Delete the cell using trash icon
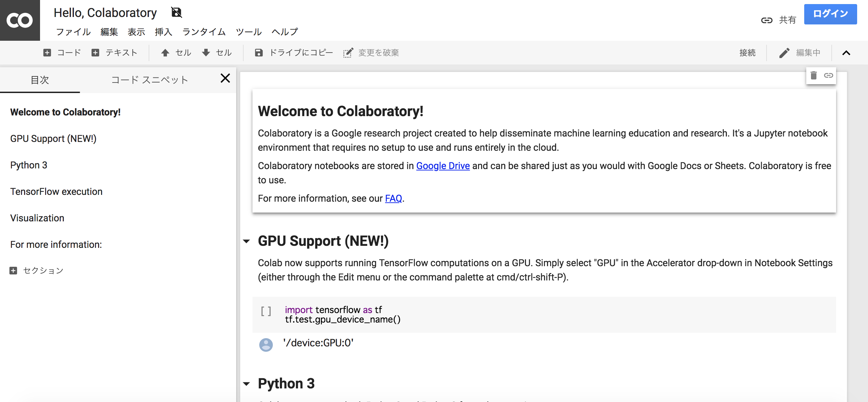Viewport: 868px width, 402px height. coord(814,75)
